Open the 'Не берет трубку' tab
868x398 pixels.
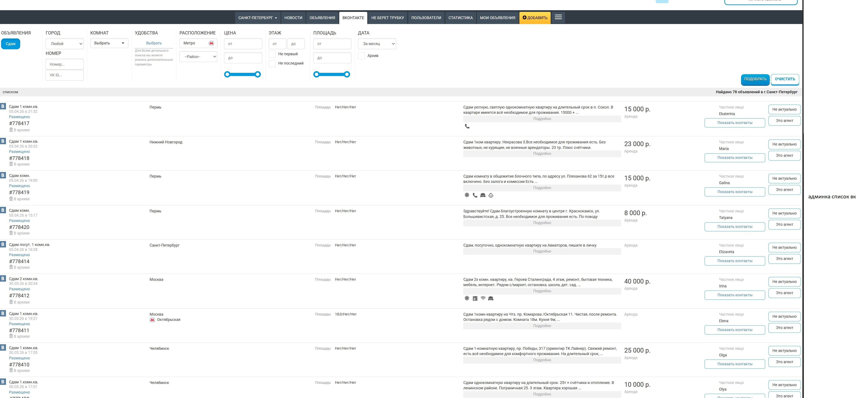point(387,18)
